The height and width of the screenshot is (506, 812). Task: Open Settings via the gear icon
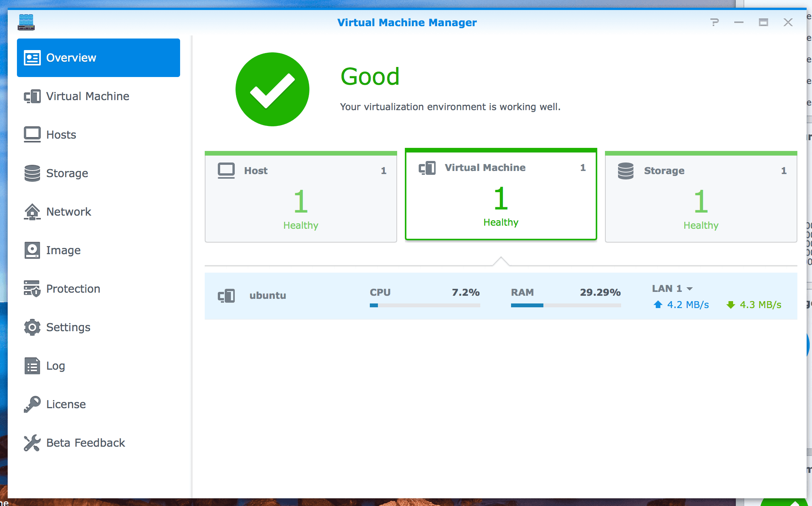pos(32,327)
